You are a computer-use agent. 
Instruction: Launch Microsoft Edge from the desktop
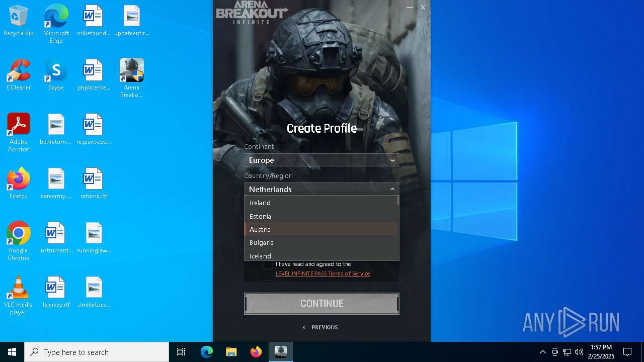(56, 24)
